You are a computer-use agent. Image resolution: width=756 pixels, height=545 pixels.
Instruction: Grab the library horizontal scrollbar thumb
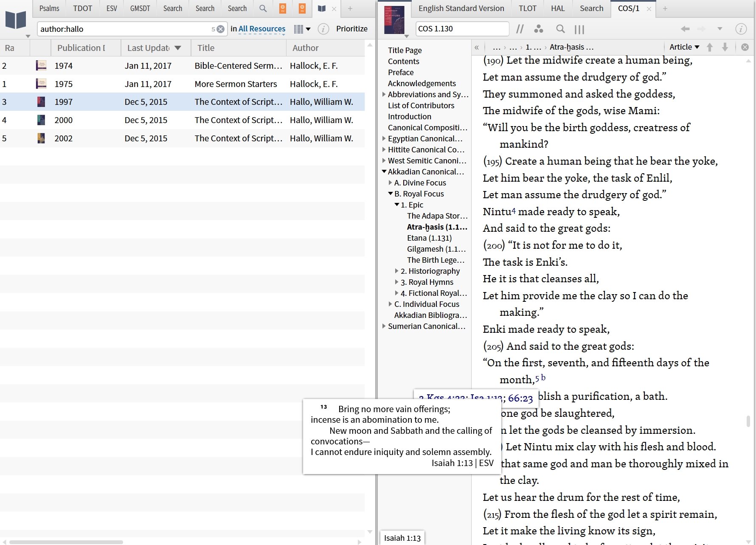click(66, 542)
